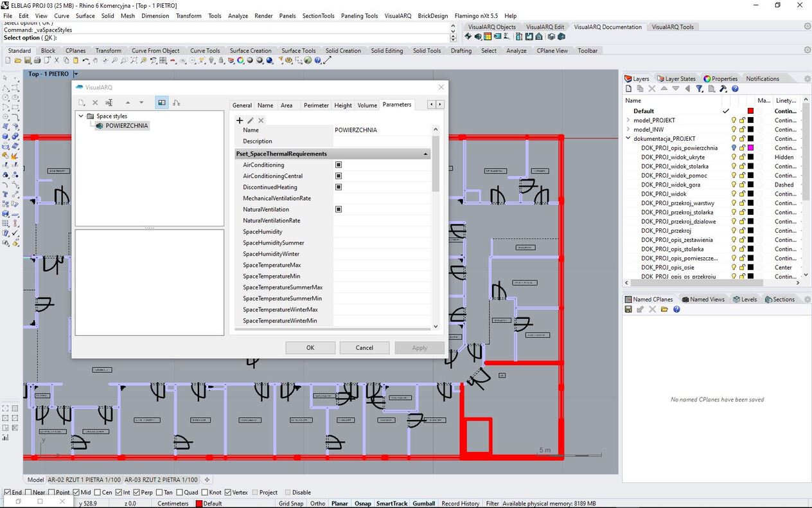The image size is (812, 508).
Task: Open Layers panel help icon
Action: 735,88
